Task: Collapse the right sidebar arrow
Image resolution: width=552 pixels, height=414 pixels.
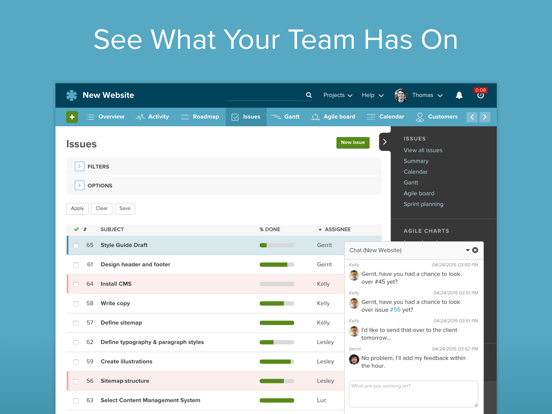Action: point(385,142)
